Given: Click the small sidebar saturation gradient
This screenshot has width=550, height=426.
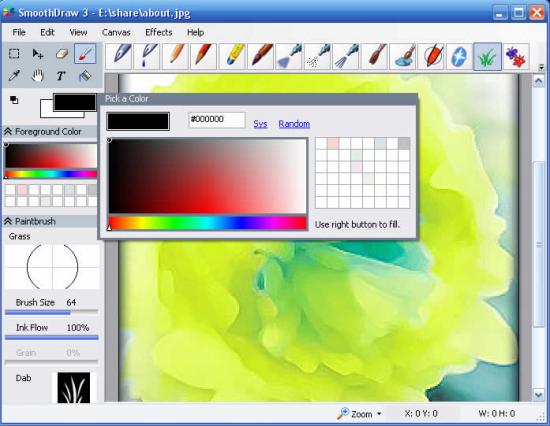Looking at the screenshot, I should (51, 156).
